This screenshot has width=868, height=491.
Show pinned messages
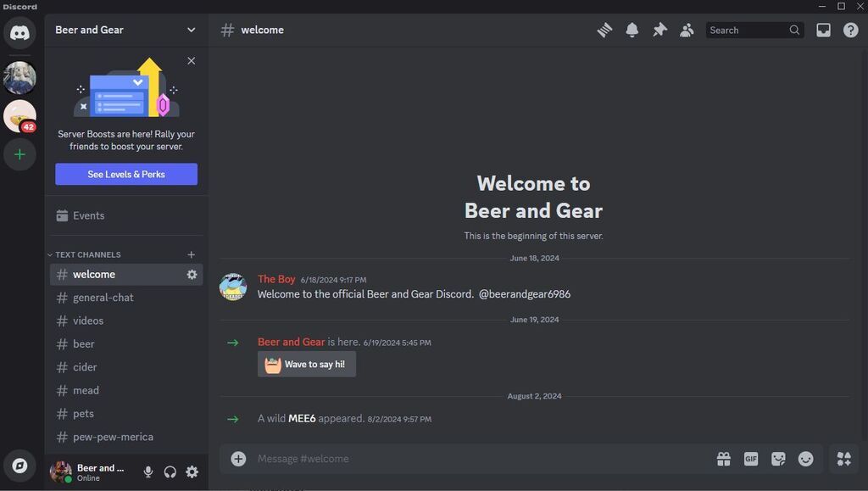point(659,30)
